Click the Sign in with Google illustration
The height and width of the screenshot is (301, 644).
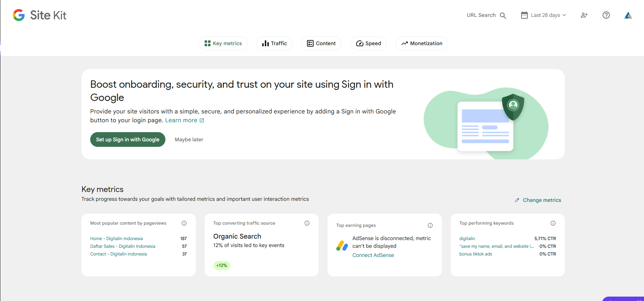486,123
